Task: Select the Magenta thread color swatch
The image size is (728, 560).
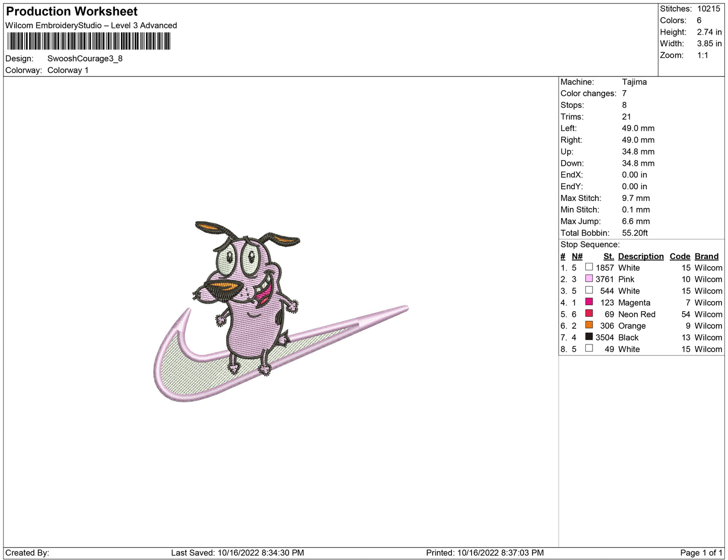Action: pyautogui.click(x=589, y=302)
